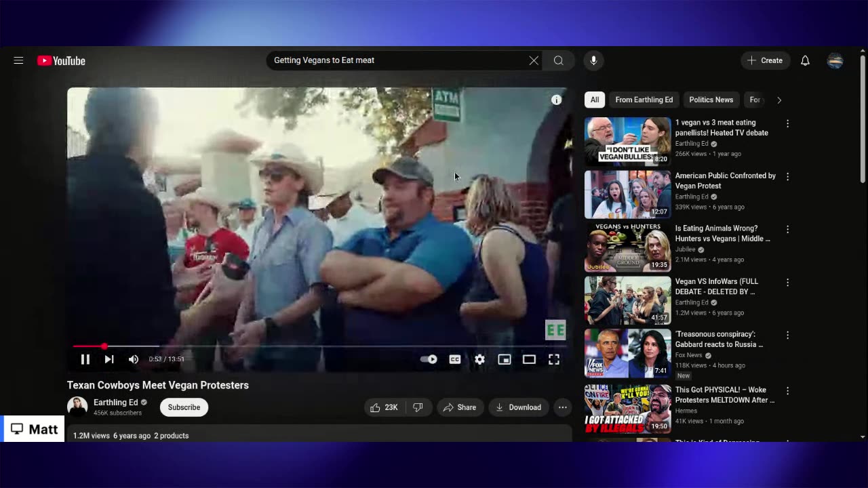This screenshot has width=868, height=488.
Task: Skip to the next video
Action: (x=109, y=359)
